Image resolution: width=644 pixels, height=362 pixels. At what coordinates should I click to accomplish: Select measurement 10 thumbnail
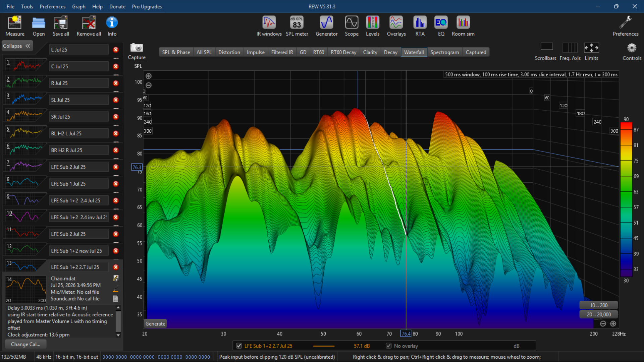coord(25,216)
